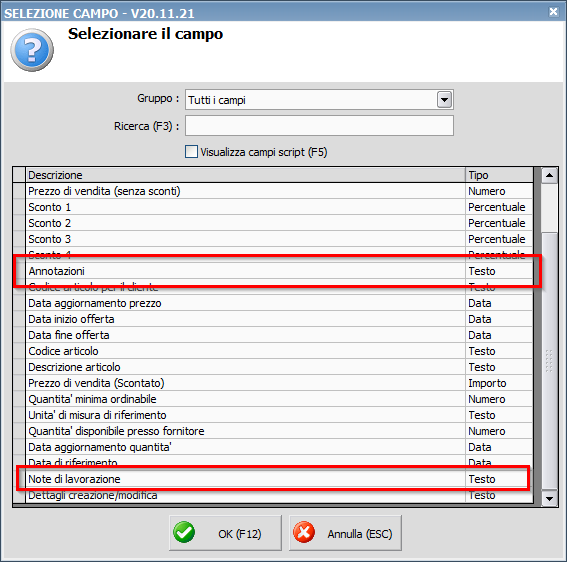This screenshot has height=562, width=567.
Task: Click the scroll up arrow of list
Action: pyautogui.click(x=549, y=175)
